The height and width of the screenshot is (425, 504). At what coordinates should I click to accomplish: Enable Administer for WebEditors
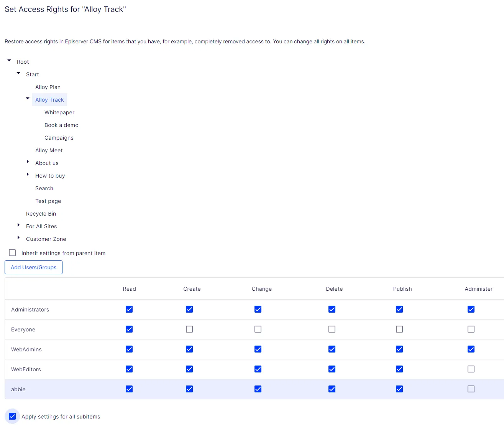pos(471,369)
